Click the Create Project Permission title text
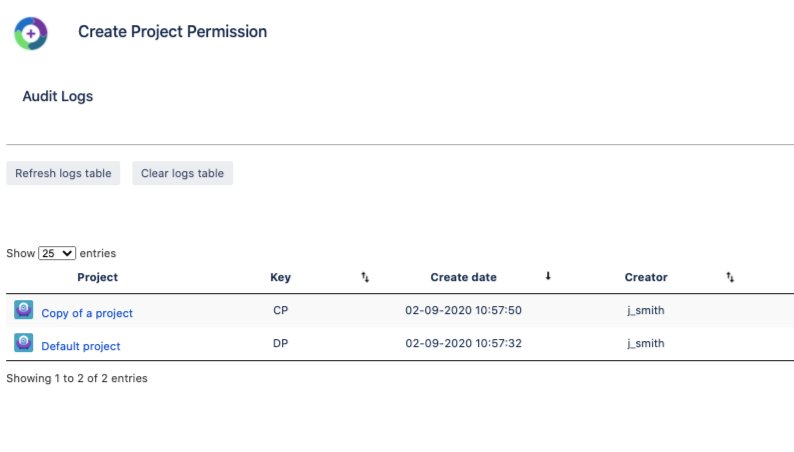794x452 pixels. pos(173,32)
